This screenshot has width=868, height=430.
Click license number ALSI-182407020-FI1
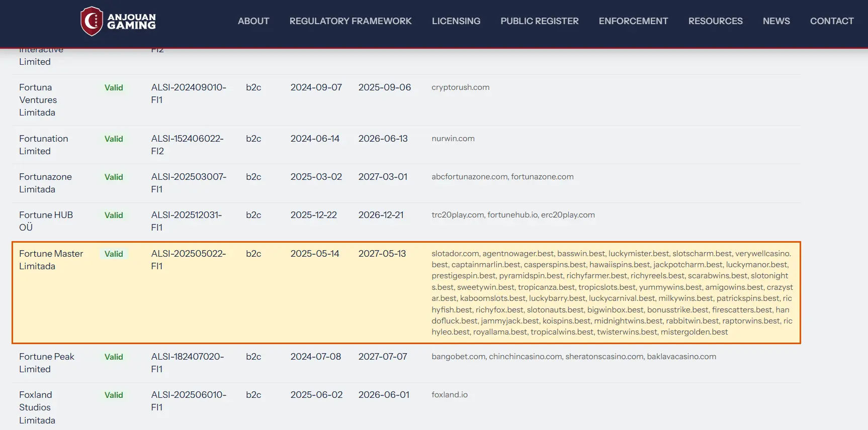tap(188, 363)
